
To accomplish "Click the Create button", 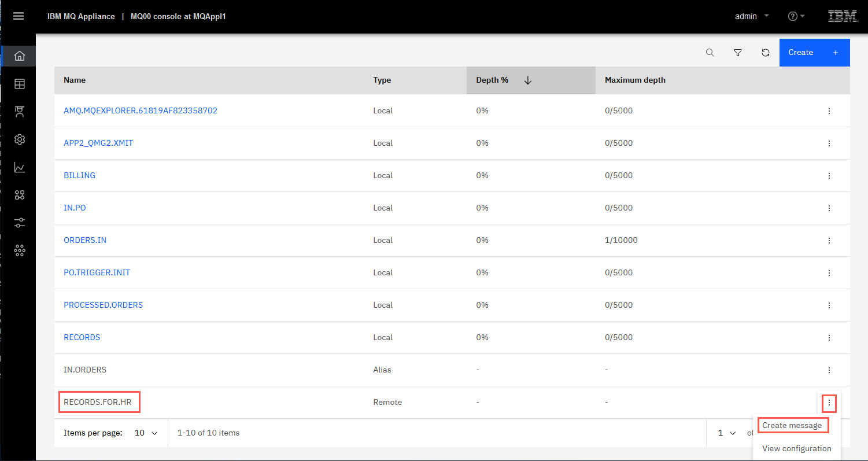I will 814,53.
